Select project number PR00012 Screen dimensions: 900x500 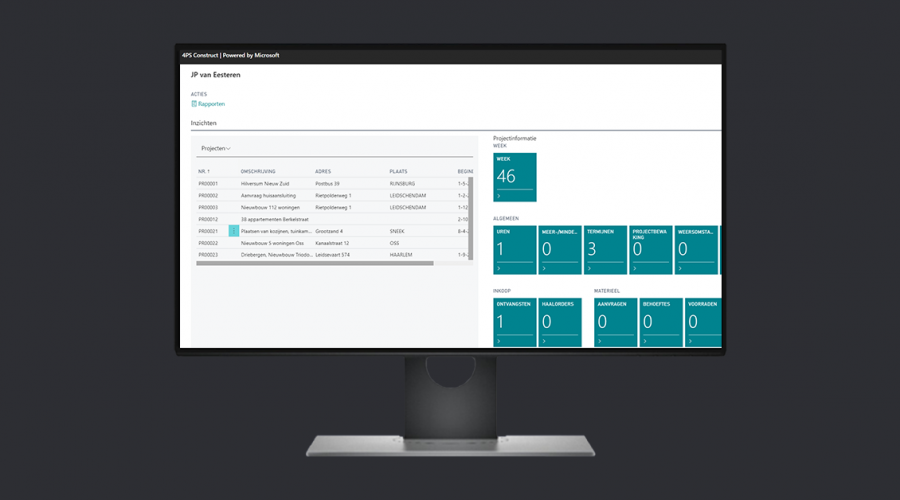208,219
